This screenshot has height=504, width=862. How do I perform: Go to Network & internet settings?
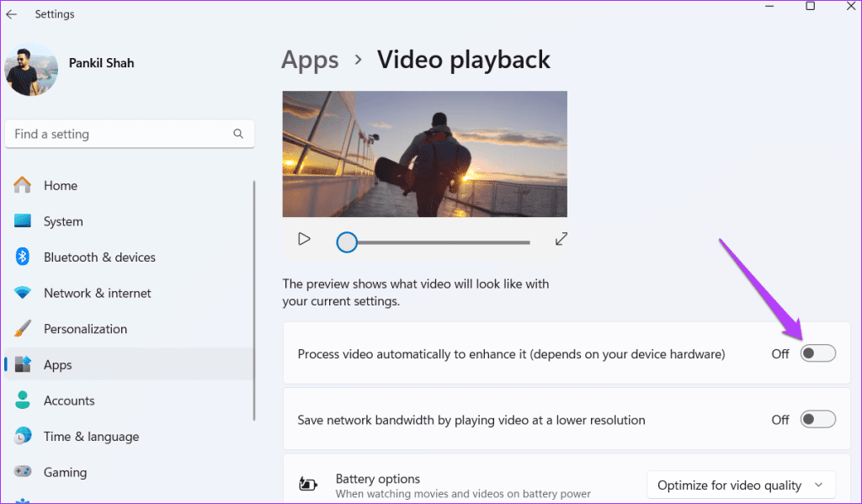pos(97,294)
